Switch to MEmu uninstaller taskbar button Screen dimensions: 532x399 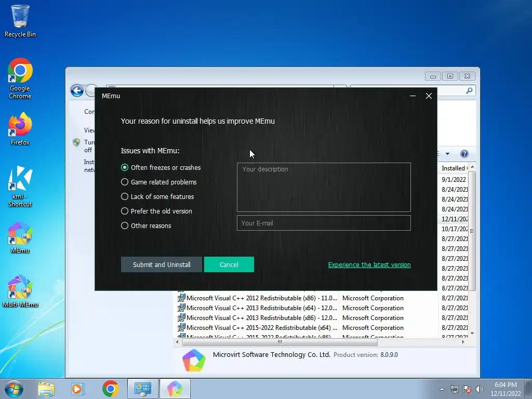(175, 389)
